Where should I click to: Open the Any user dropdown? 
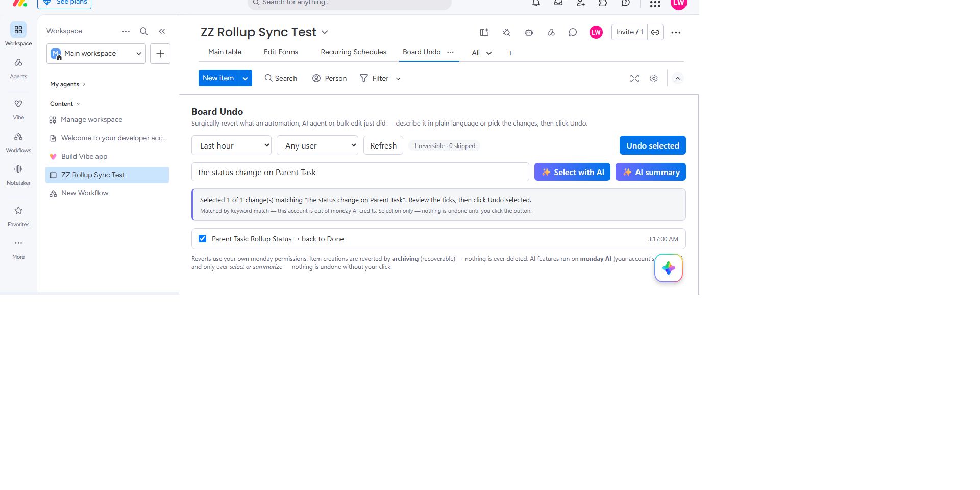[x=317, y=145]
